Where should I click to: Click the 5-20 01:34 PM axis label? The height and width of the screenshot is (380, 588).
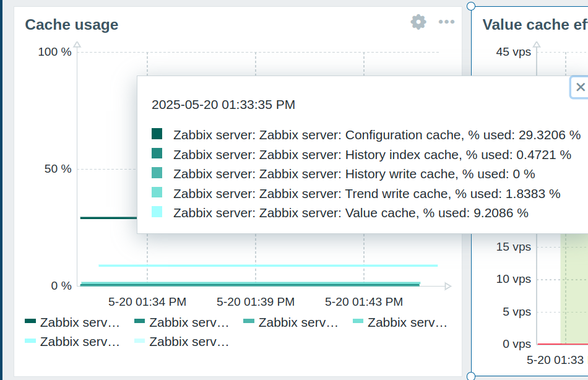coord(147,302)
